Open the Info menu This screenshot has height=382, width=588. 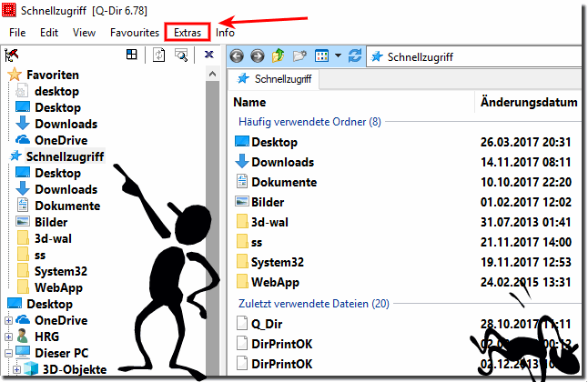pyautogui.click(x=225, y=33)
